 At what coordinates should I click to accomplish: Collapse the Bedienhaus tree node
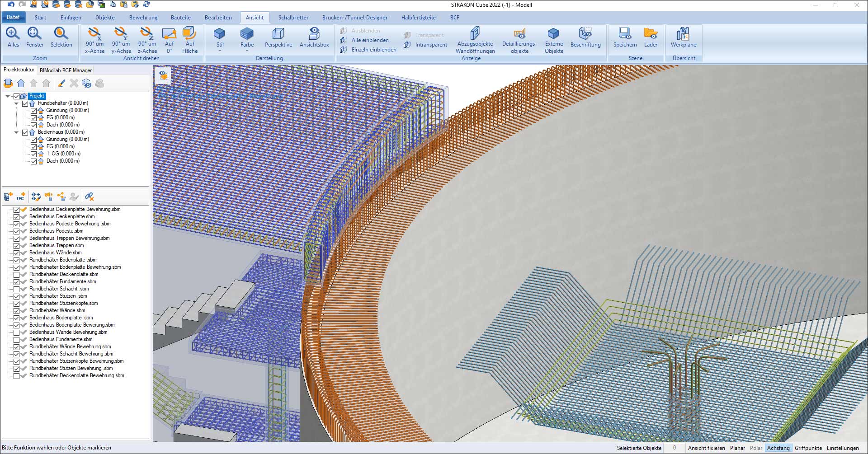(x=17, y=132)
